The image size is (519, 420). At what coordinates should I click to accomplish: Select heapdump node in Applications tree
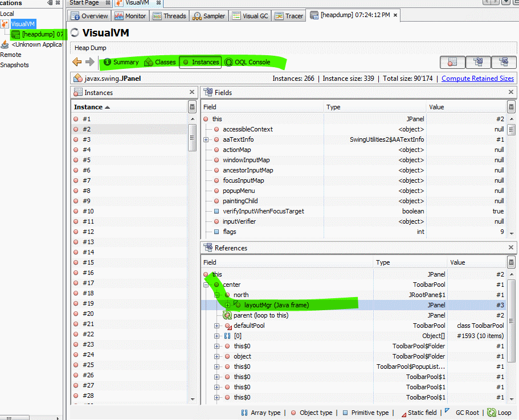click(x=38, y=34)
